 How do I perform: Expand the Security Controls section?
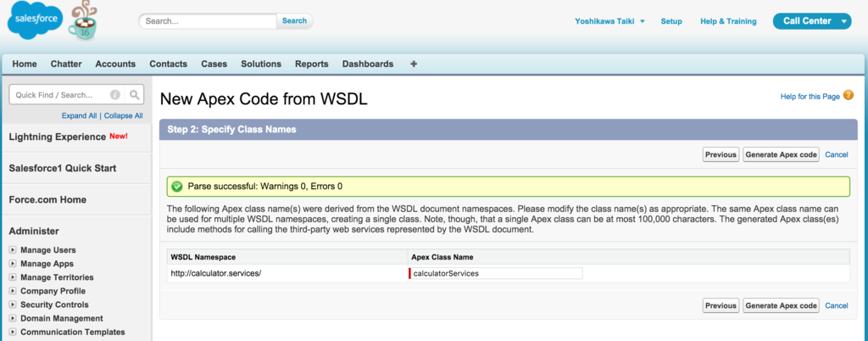(x=13, y=305)
